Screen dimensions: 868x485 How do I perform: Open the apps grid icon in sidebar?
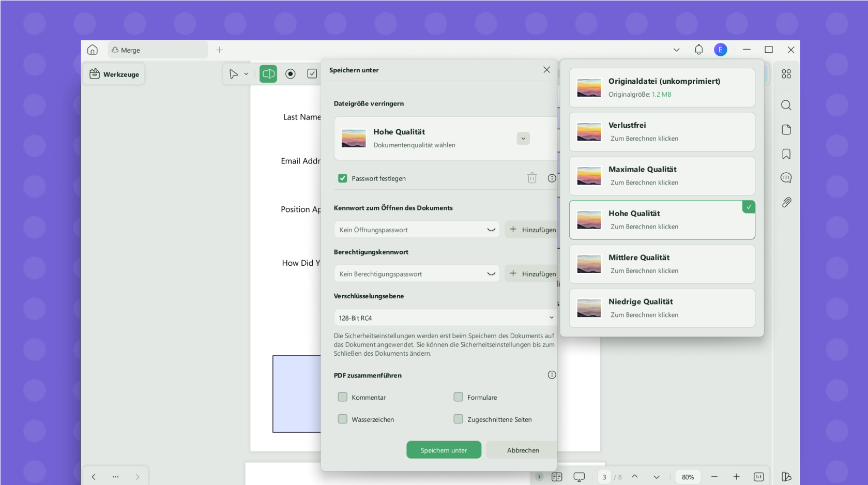pos(786,74)
